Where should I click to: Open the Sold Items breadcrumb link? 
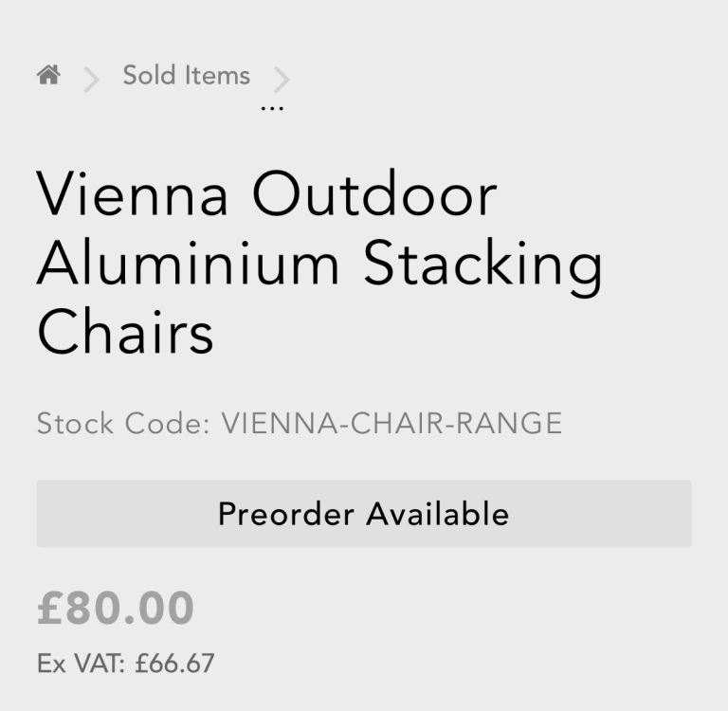tap(186, 76)
